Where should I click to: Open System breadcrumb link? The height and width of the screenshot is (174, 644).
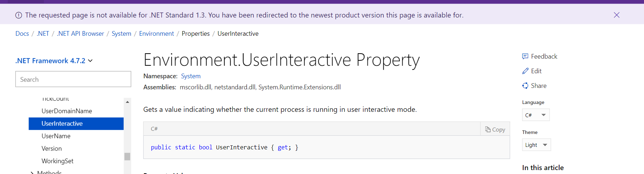click(121, 34)
